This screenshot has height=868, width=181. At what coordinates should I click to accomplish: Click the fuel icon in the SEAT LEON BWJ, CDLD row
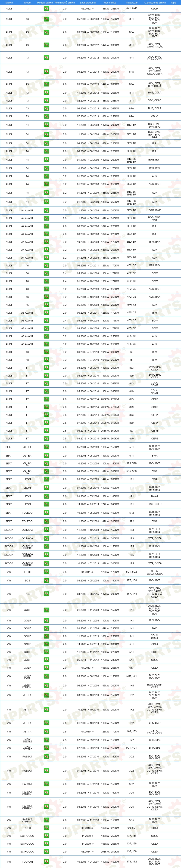click(47, 504)
